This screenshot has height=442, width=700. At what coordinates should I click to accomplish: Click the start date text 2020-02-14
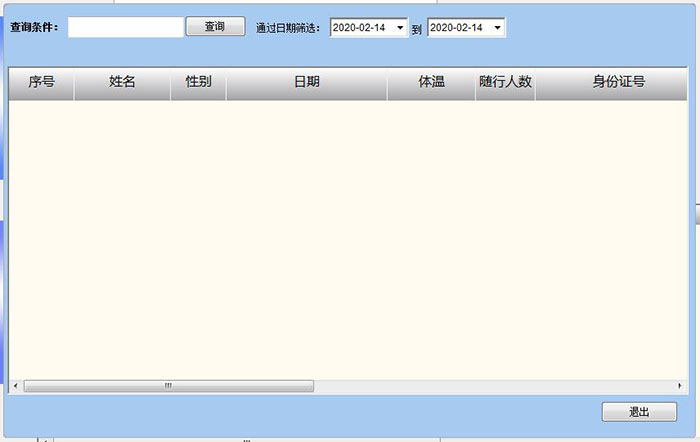[x=360, y=28]
